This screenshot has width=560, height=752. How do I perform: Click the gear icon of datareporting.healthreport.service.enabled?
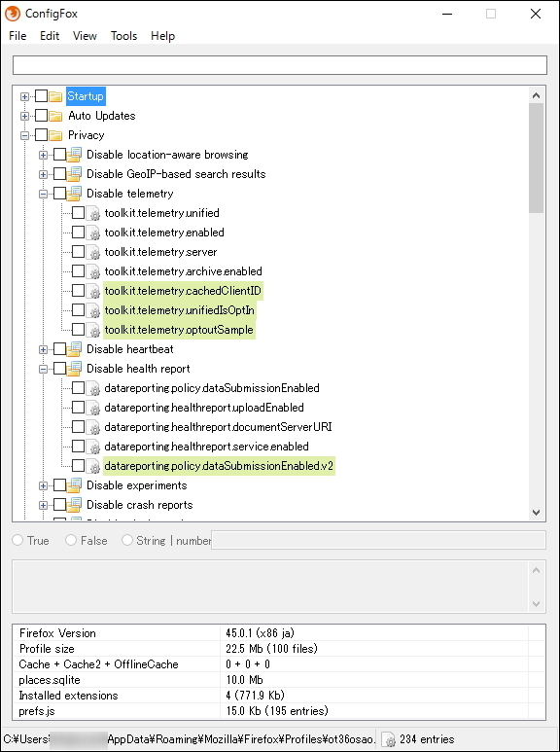(x=93, y=447)
